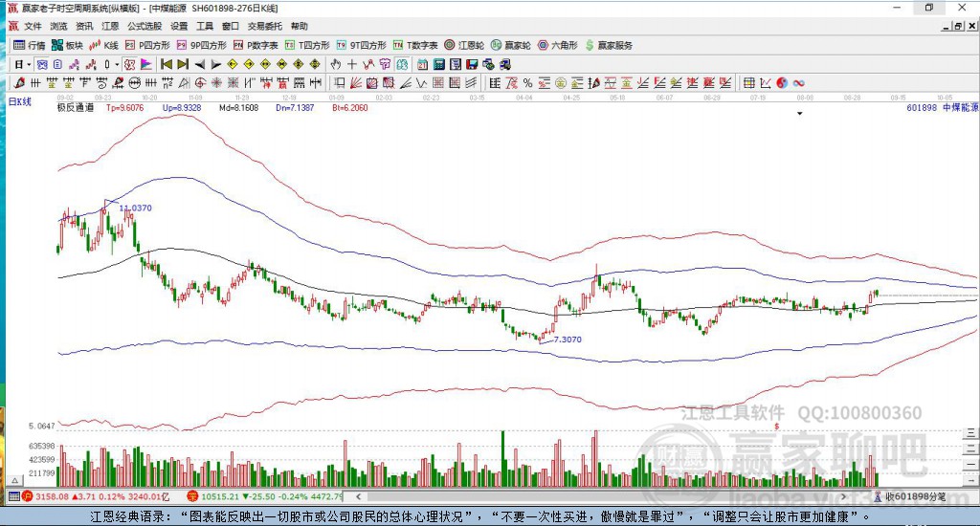
Task: Click the Up=8.9328 value
Action: (182, 107)
